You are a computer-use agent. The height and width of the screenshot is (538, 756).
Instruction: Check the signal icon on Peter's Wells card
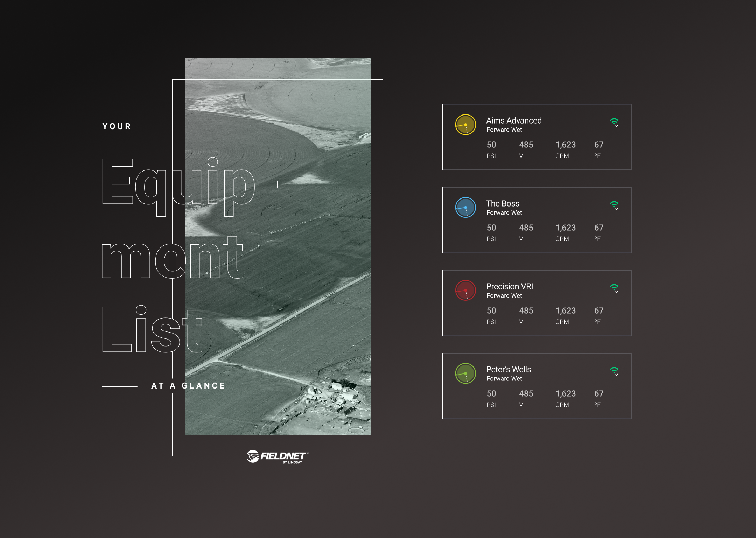coord(615,371)
